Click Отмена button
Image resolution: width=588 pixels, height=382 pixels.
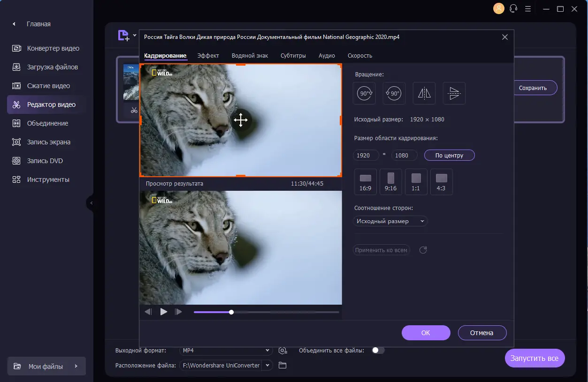click(482, 333)
